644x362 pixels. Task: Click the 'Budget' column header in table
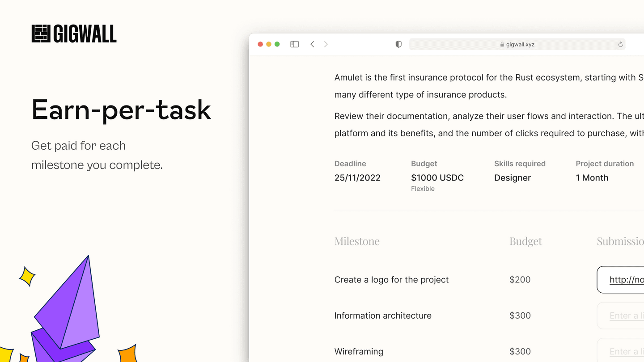pyautogui.click(x=525, y=241)
